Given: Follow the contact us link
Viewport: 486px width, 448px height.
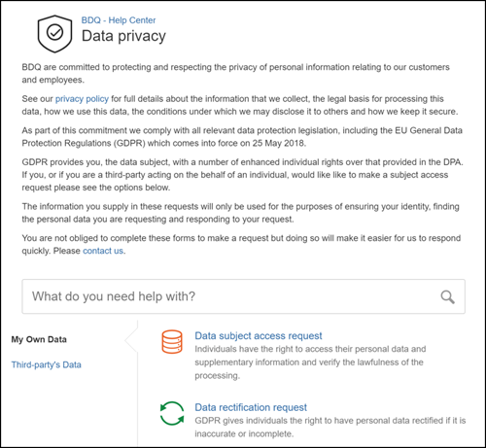Looking at the screenshot, I should [x=103, y=251].
